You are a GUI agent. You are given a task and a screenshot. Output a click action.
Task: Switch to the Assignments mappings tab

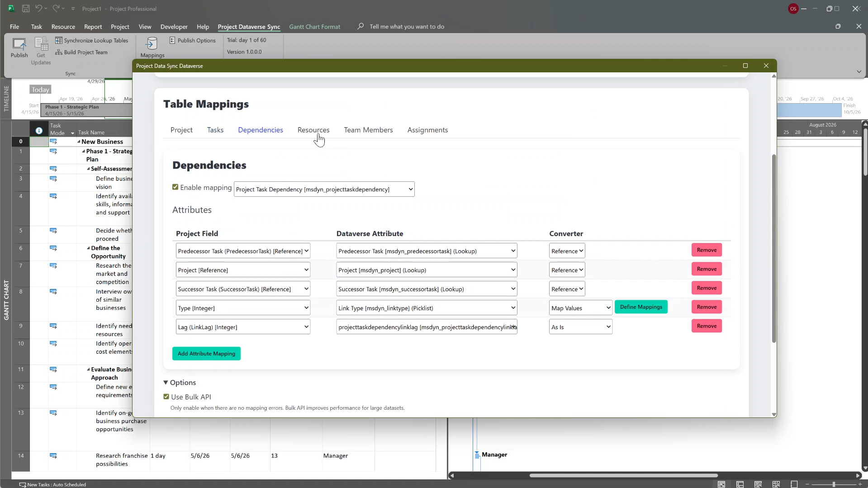click(427, 130)
